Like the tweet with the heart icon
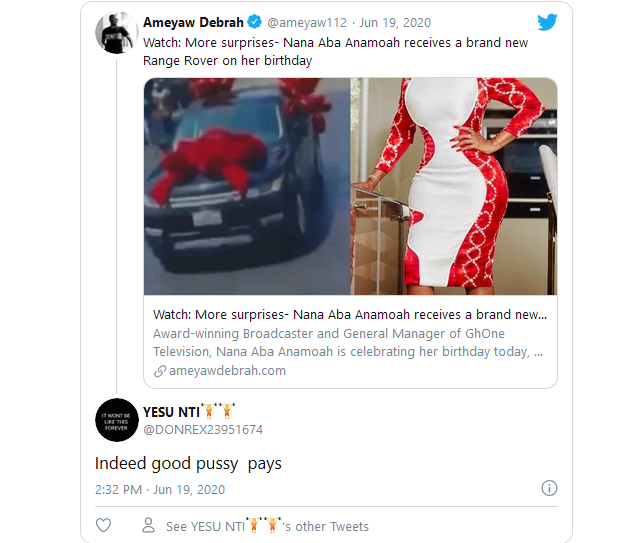Image resolution: width=634 pixels, height=543 pixels. (103, 525)
